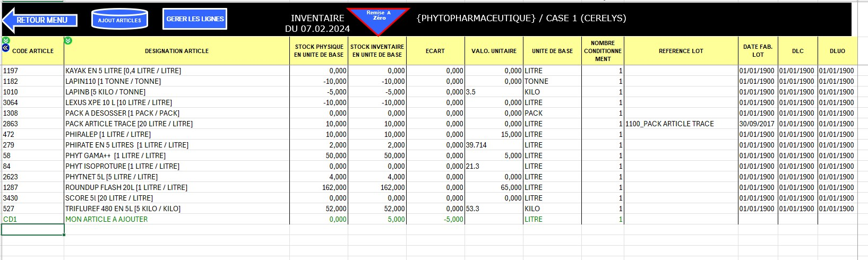Click the MON ARTICLE A AJOUTER cell
This screenshot has width=868, height=260.
tap(176, 219)
